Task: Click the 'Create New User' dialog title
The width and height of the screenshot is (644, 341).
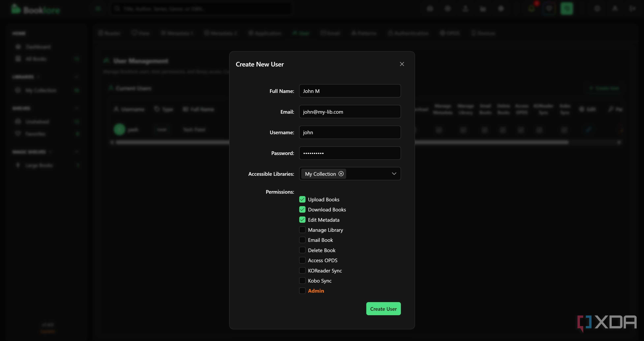Action: (x=259, y=64)
